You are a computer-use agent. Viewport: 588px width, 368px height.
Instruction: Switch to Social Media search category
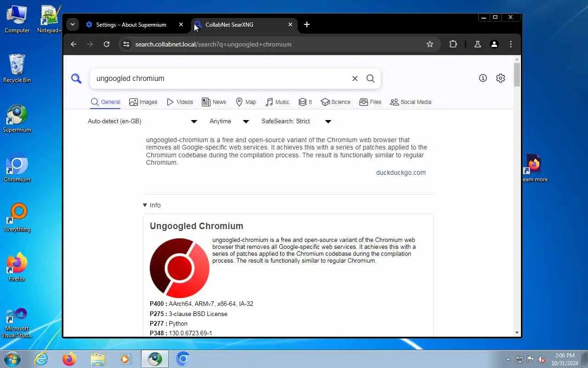pos(411,102)
